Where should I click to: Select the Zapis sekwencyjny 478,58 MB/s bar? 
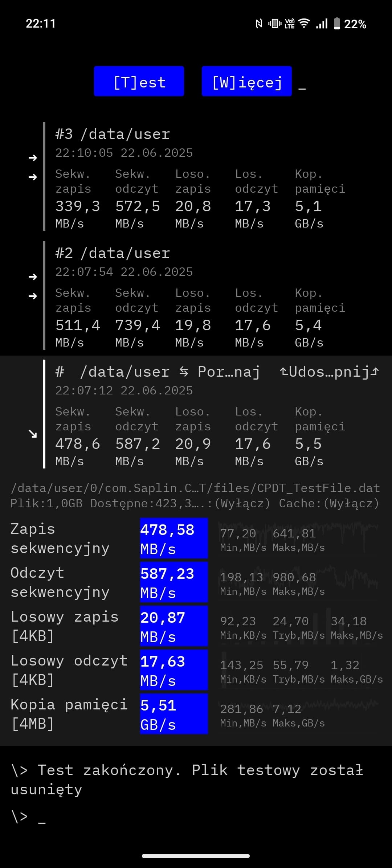(174, 538)
